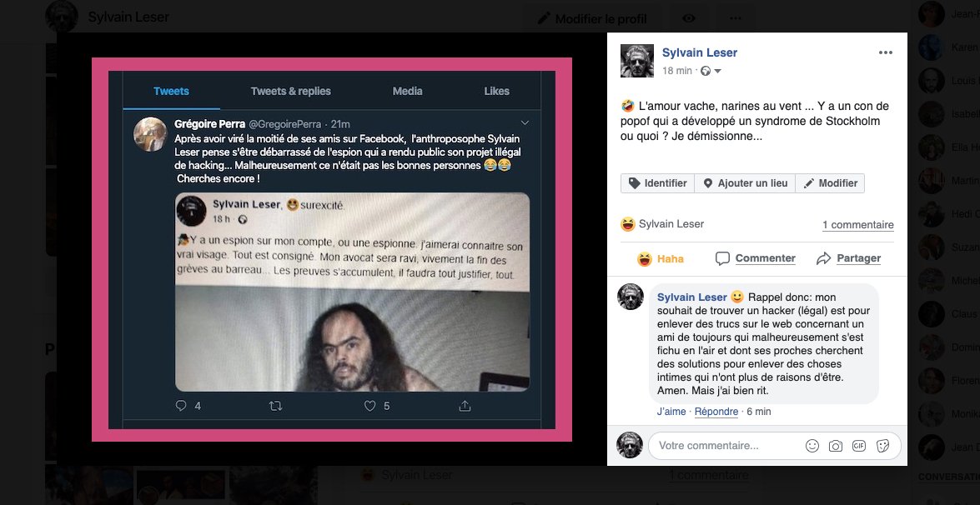Open the 1 commentaire link
Image resolution: width=980 pixels, height=505 pixels.
click(x=857, y=225)
